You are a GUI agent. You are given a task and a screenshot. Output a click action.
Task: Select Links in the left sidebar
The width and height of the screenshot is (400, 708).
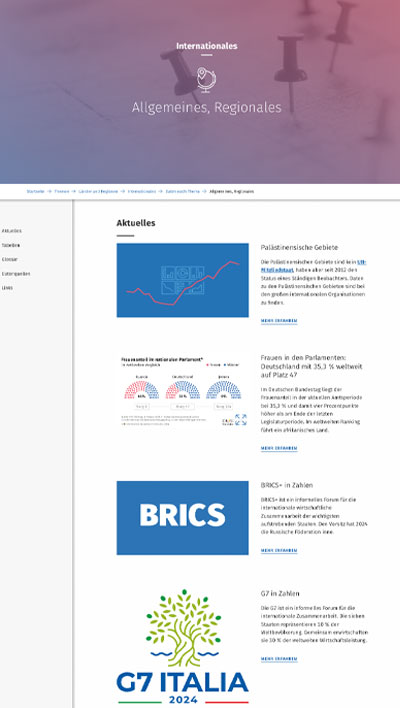coord(7,288)
